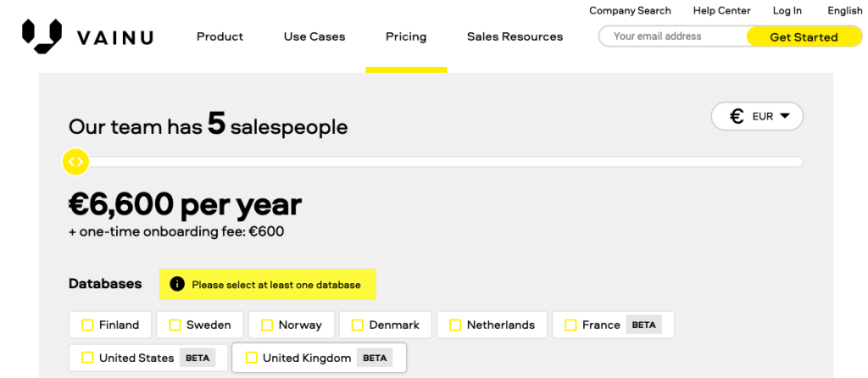Click the email address input field
The width and height of the screenshot is (868, 378).
click(x=673, y=36)
